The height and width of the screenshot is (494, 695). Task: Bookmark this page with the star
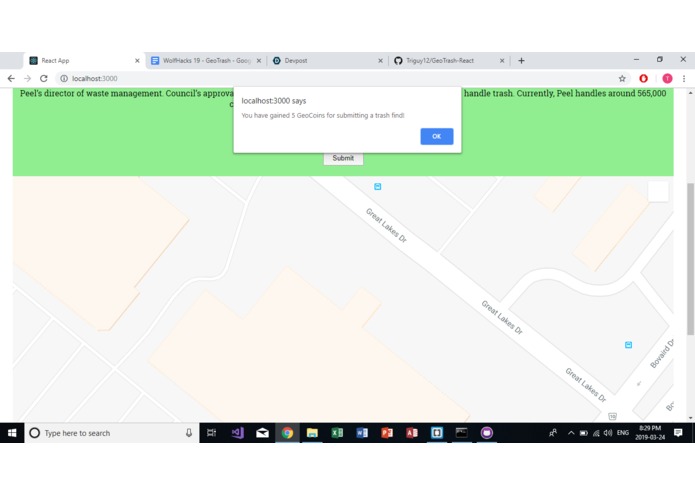[x=622, y=78]
